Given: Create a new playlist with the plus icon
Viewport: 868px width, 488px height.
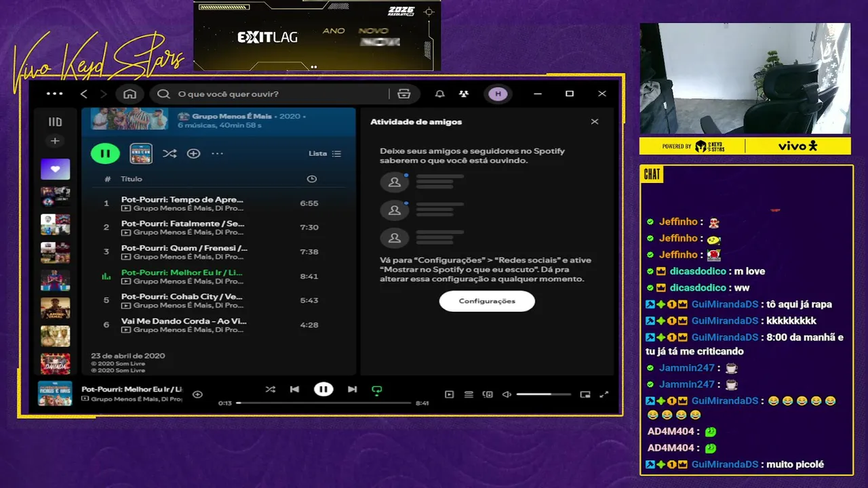Looking at the screenshot, I should (55, 141).
